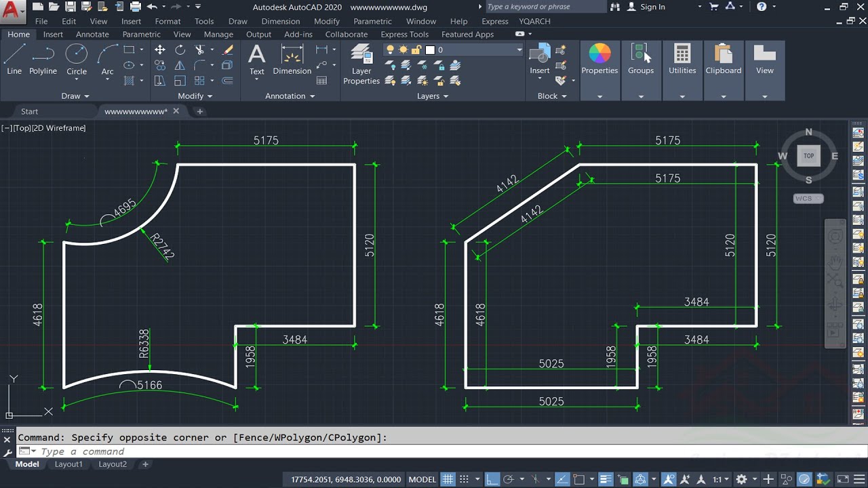Toggle Ortho mode in status bar

pyautogui.click(x=492, y=479)
